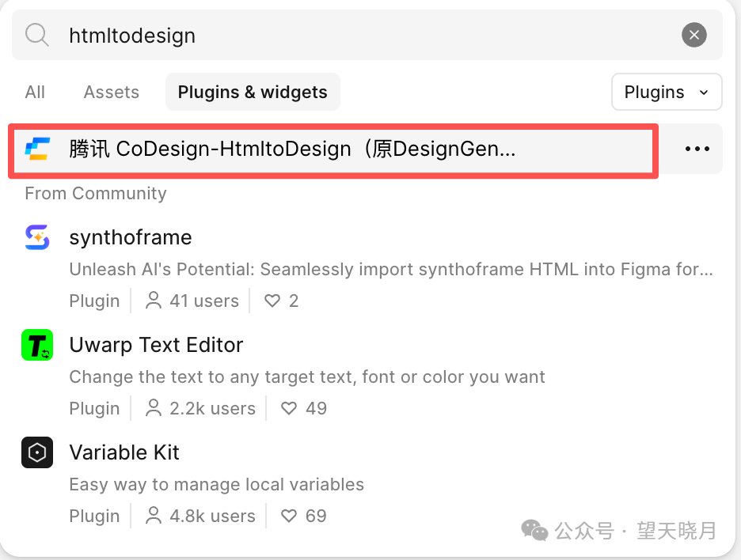Open the synthoframe plugin result
This screenshot has height=560, width=741.
click(131, 237)
